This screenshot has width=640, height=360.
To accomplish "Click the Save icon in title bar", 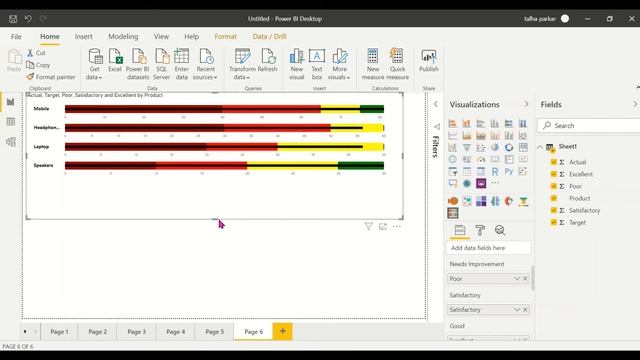I will click(x=13, y=19).
